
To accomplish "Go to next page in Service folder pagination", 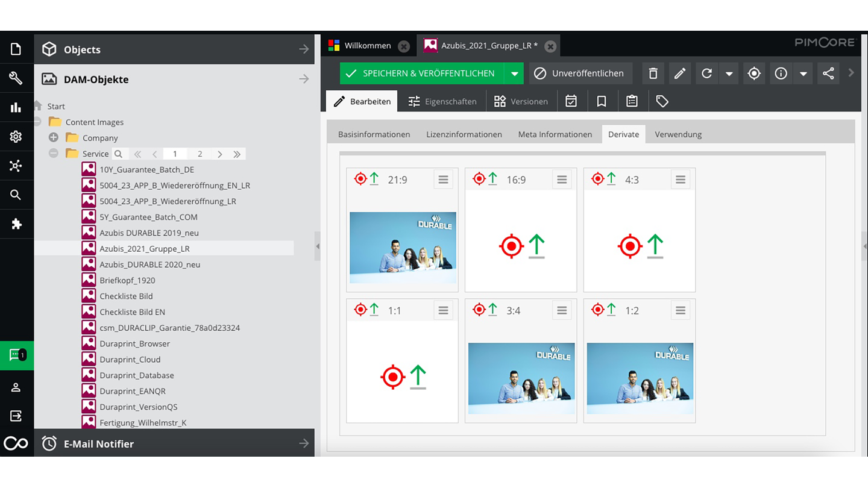I will pyautogui.click(x=220, y=154).
